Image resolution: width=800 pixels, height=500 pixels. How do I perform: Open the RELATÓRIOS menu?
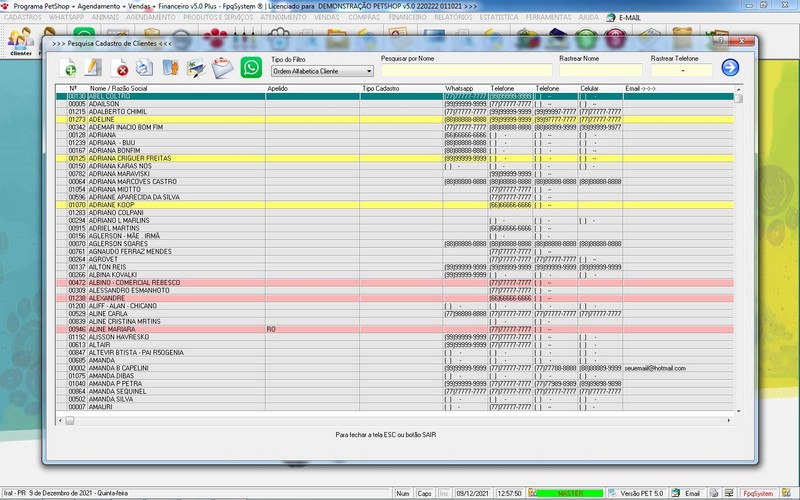pos(453,17)
